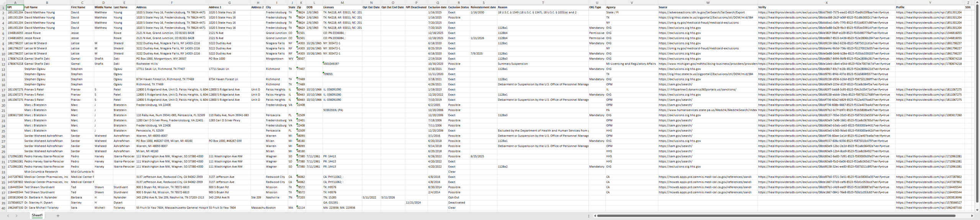
Task: Click the horizontal scrollbar left arrow
Action: pos(595,216)
